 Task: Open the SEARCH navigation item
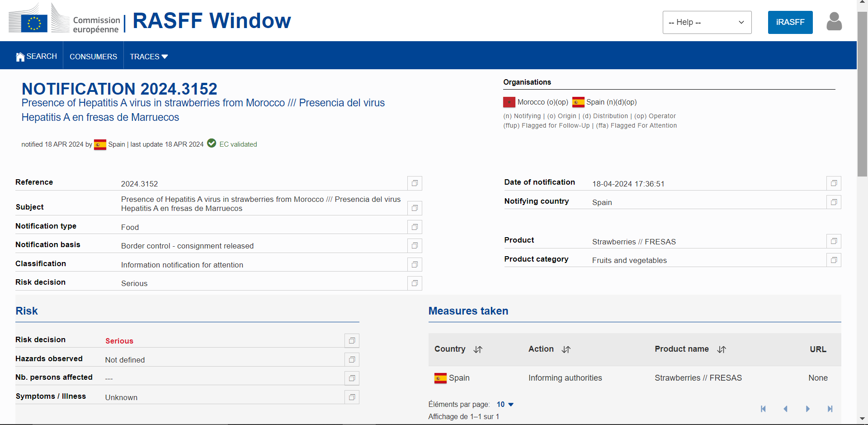[x=36, y=56]
